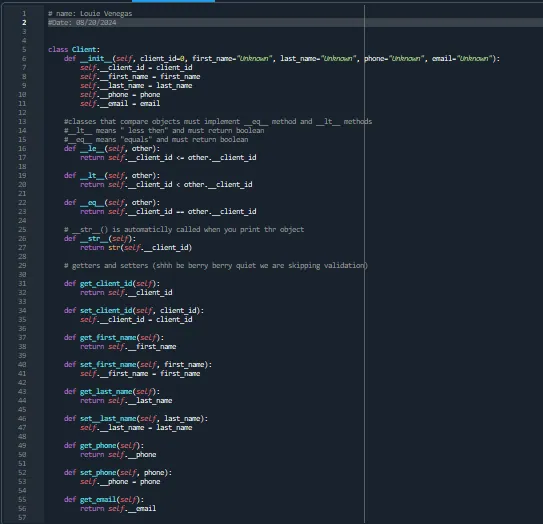543x524 pixels.
Task: Click 'def set_first_name(self, first_name):'
Action: [x=138, y=365]
